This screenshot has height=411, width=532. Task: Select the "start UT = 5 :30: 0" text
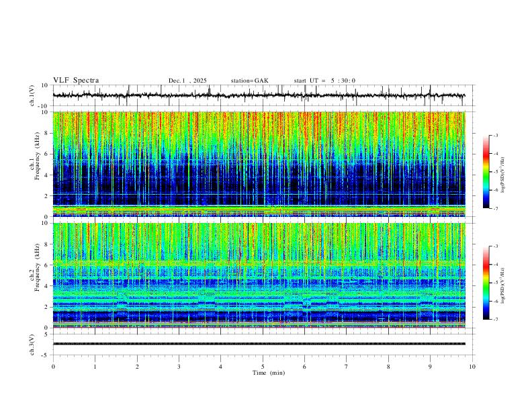324,81
